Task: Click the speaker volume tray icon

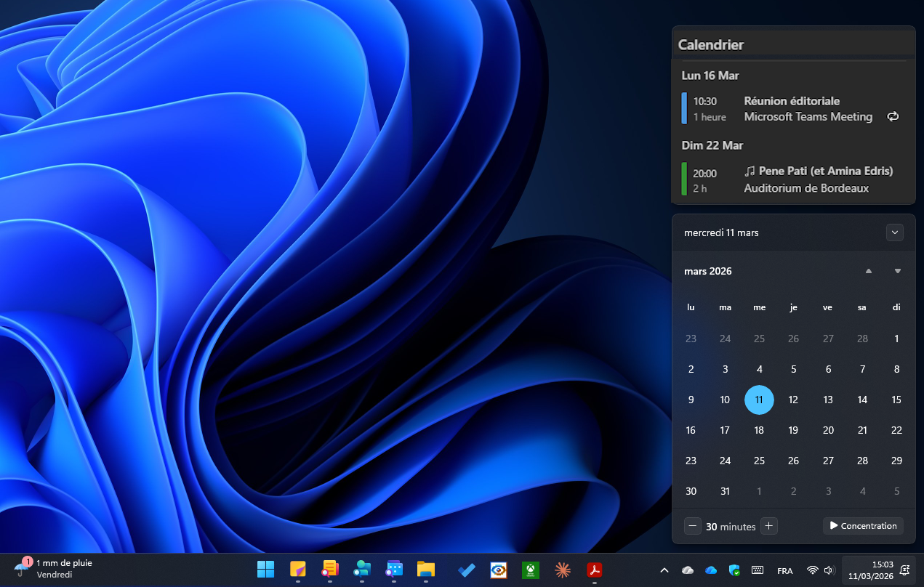Action: [x=829, y=570]
